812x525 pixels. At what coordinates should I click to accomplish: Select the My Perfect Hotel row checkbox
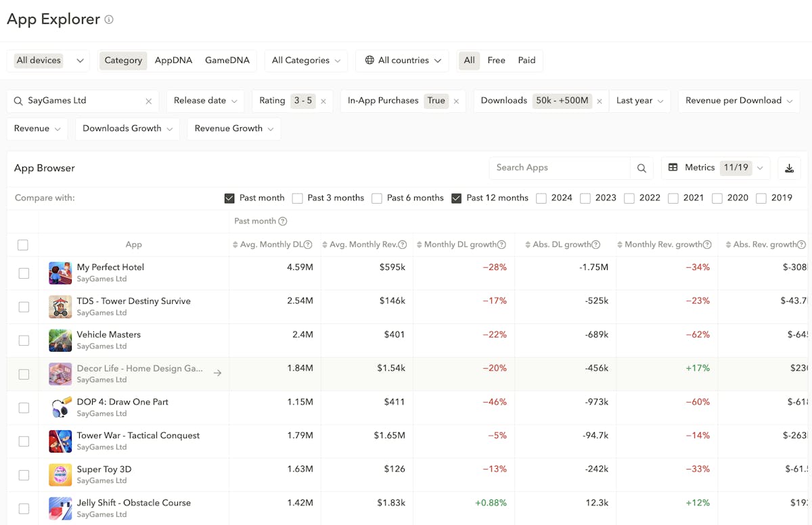24,273
